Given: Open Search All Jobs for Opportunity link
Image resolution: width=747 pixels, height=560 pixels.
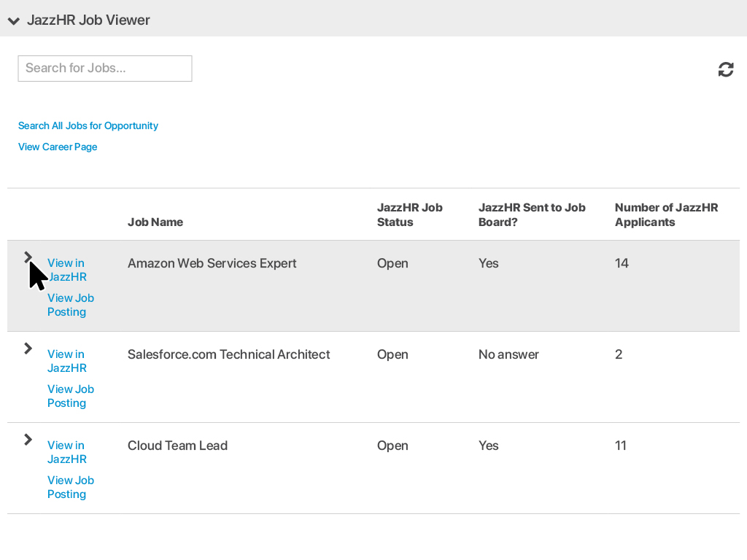Looking at the screenshot, I should click(x=88, y=126).
